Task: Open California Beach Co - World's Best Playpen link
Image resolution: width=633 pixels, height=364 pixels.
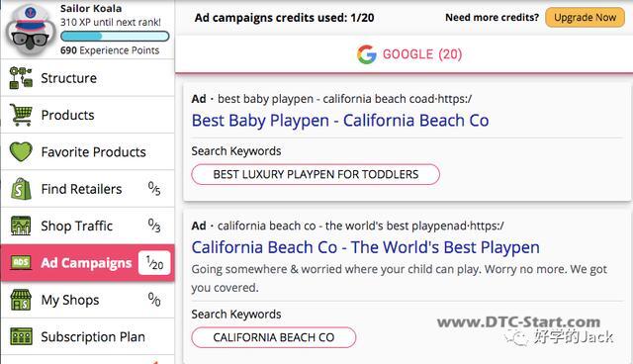Action: pyautogui.click(x=365, y=247)
